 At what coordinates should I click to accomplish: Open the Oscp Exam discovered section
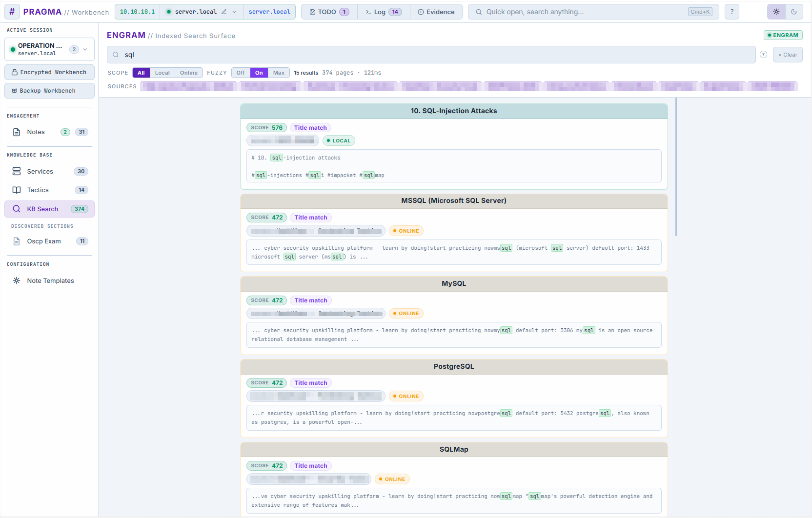point(50,241)
